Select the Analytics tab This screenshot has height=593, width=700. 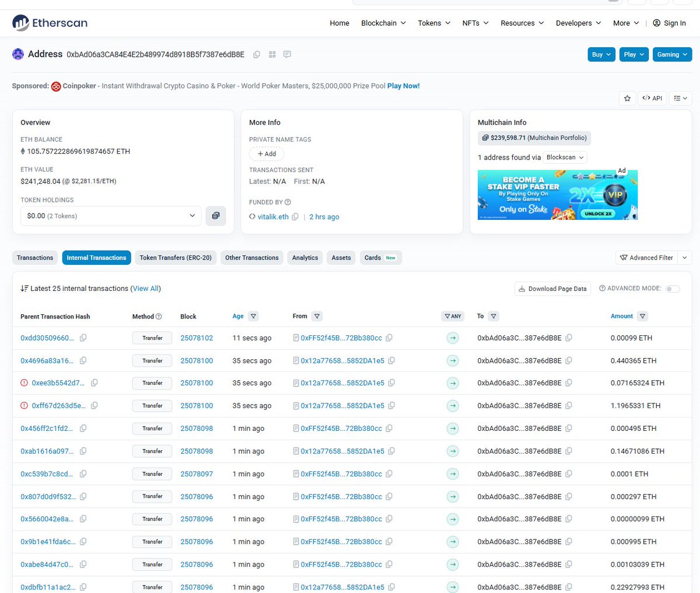click(305, 258)
